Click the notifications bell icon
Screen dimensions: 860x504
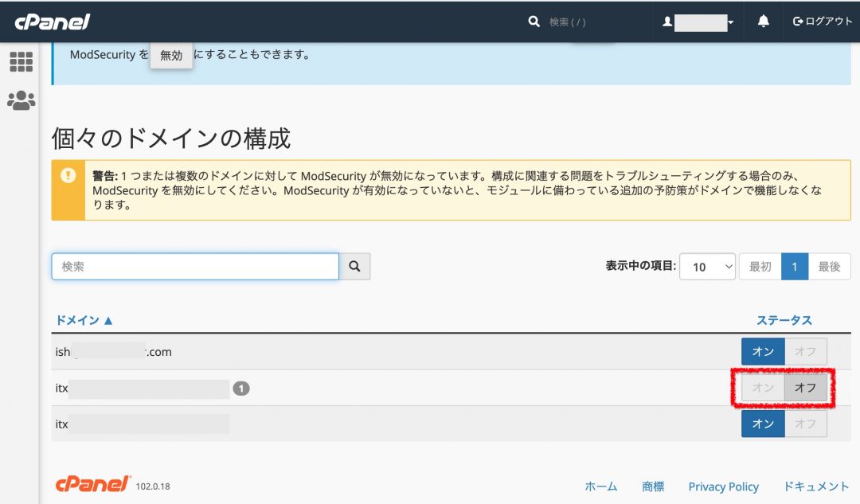click(x=764, y=21)
